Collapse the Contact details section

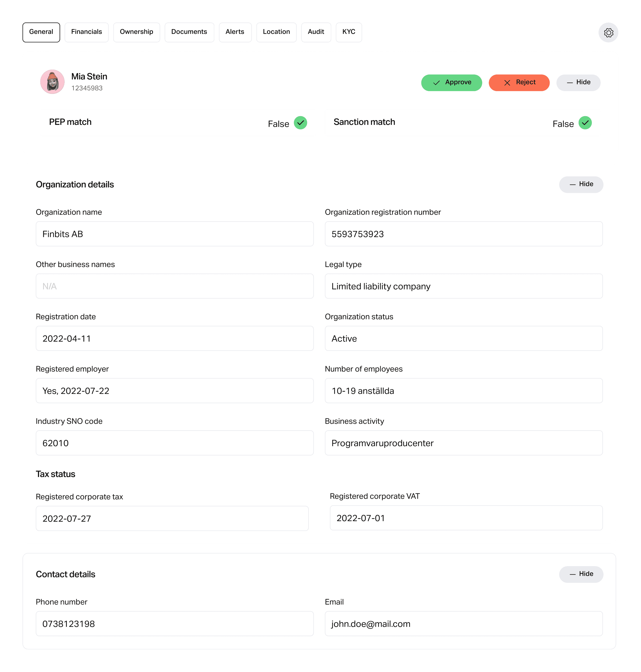[x=581, y=574]
